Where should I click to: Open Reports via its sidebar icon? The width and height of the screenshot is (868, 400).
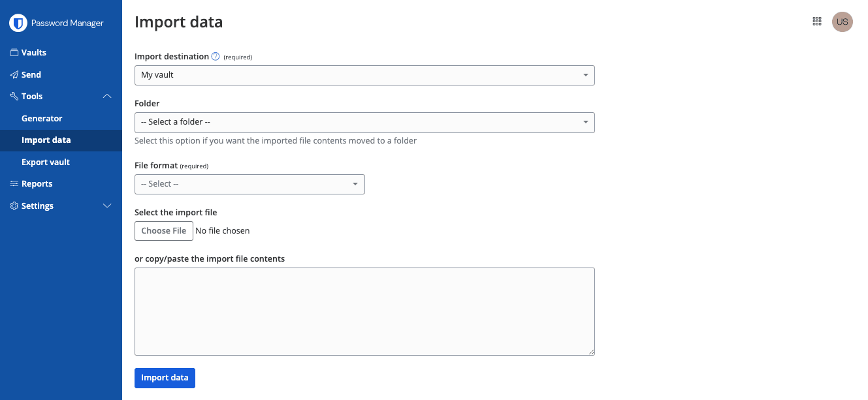(14, 183)
